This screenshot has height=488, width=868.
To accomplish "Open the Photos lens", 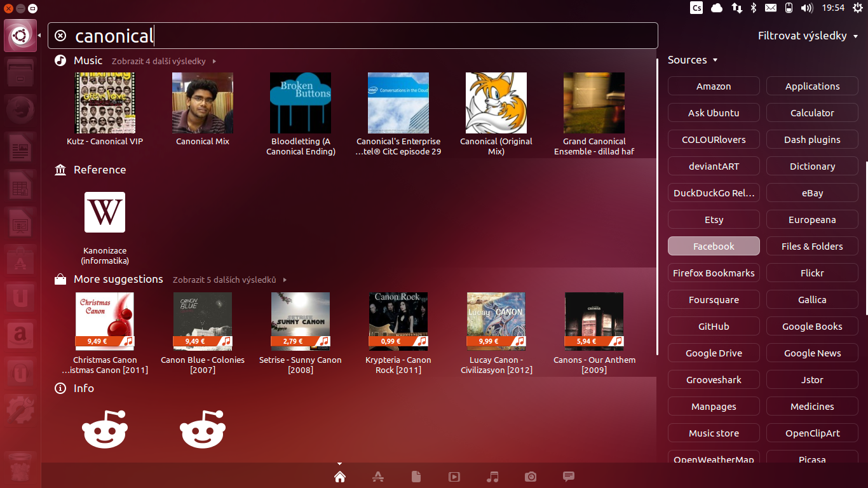I will coord(531,477).
